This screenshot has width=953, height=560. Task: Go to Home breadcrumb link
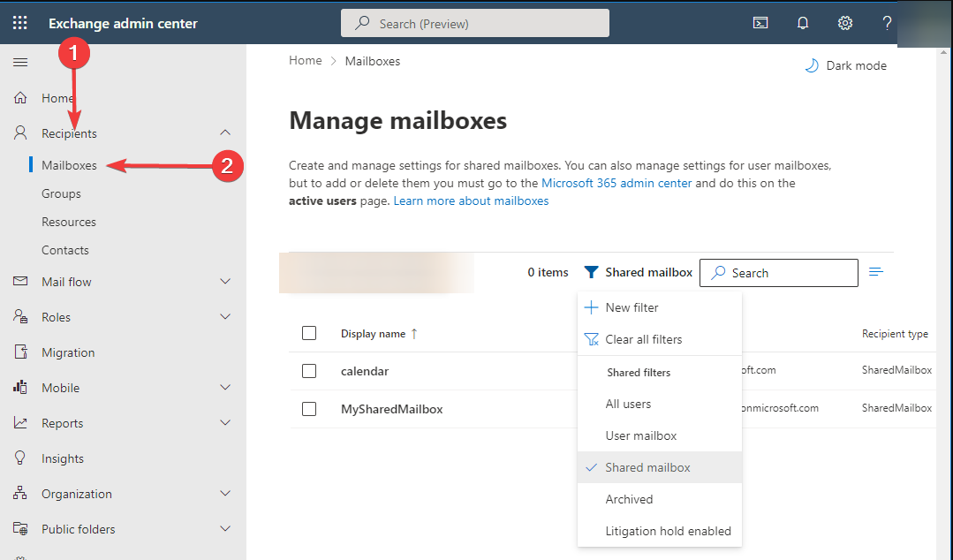tap(305, 60)
